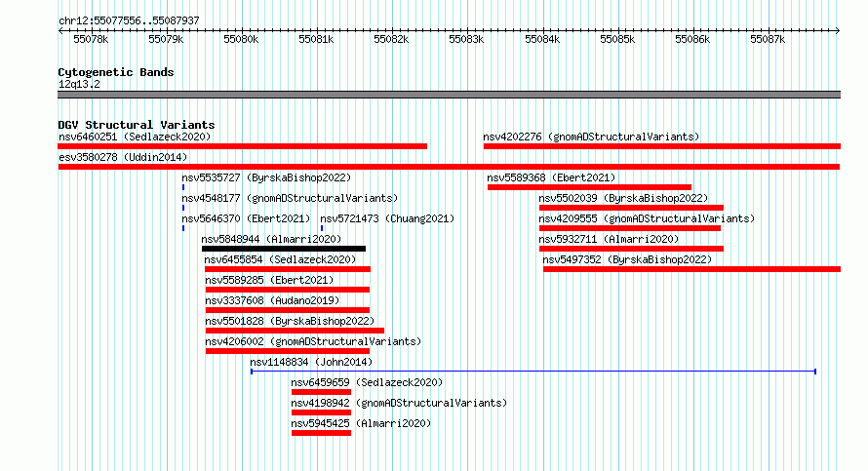
Task: Click the nsv5848944 (Almarri2020) label
Action: coord(271,239)
